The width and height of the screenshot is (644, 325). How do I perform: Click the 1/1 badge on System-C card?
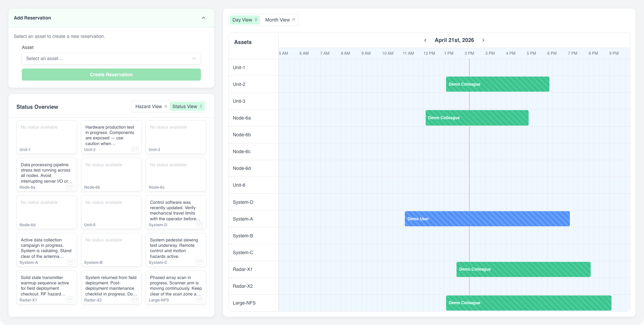[x=199, y=262]
